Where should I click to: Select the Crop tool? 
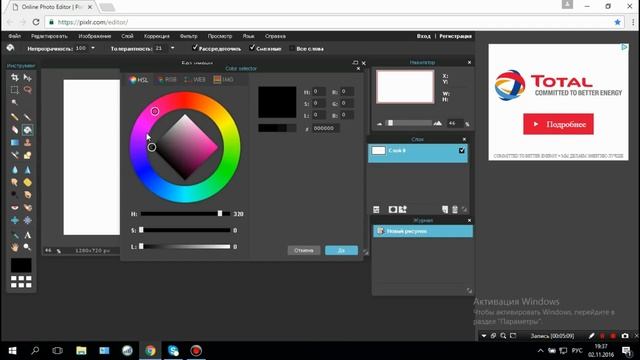tap(15, 77)
